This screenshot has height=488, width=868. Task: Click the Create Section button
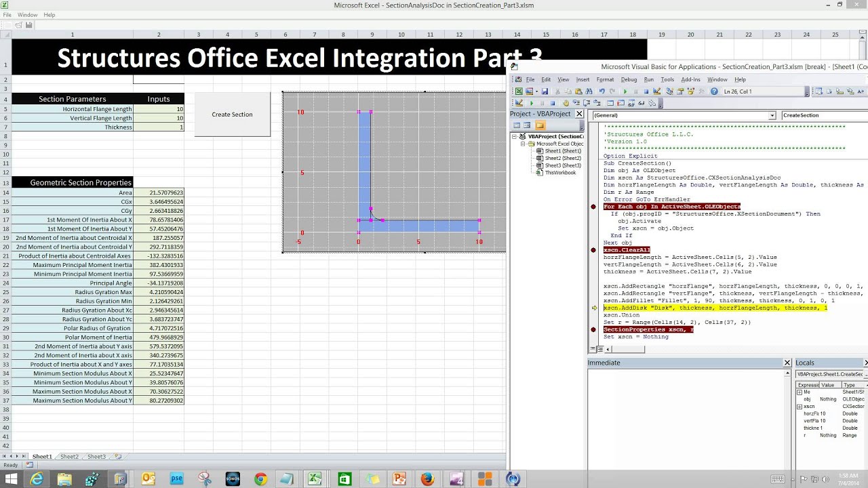point(232,114)
